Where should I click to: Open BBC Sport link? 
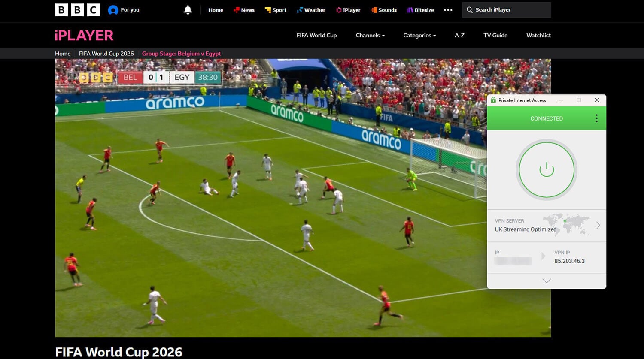[x=276, y=10]
